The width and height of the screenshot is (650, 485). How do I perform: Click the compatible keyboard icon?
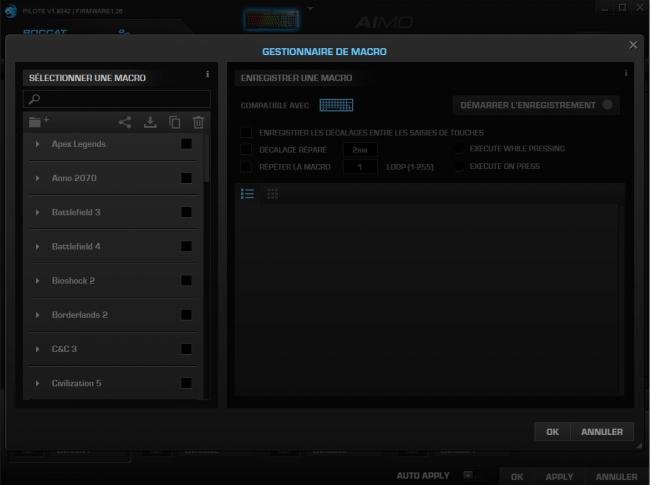(x=336, y=105)
